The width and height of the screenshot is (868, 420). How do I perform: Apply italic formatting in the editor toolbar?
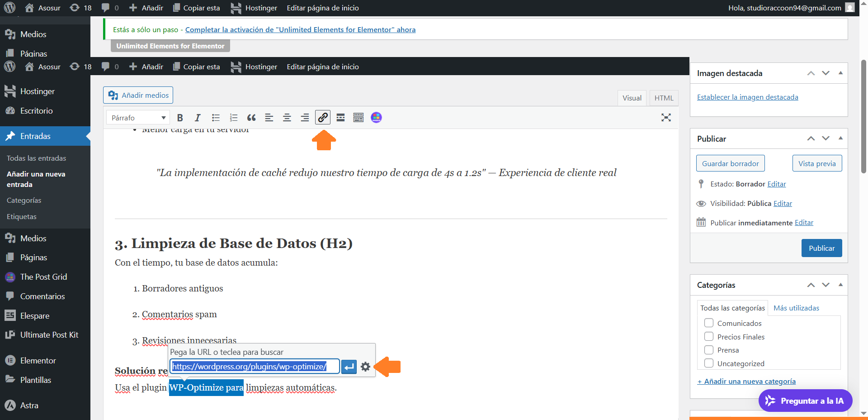coord(198,118)
